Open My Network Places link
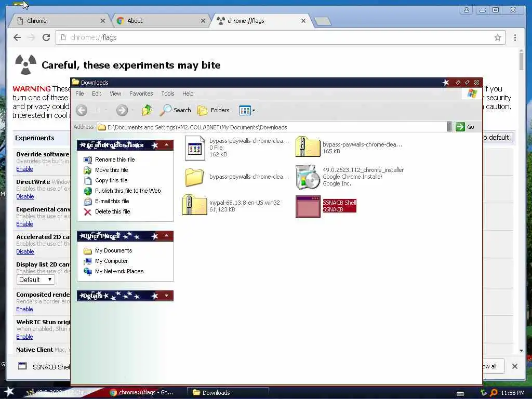 pos(119,271)
